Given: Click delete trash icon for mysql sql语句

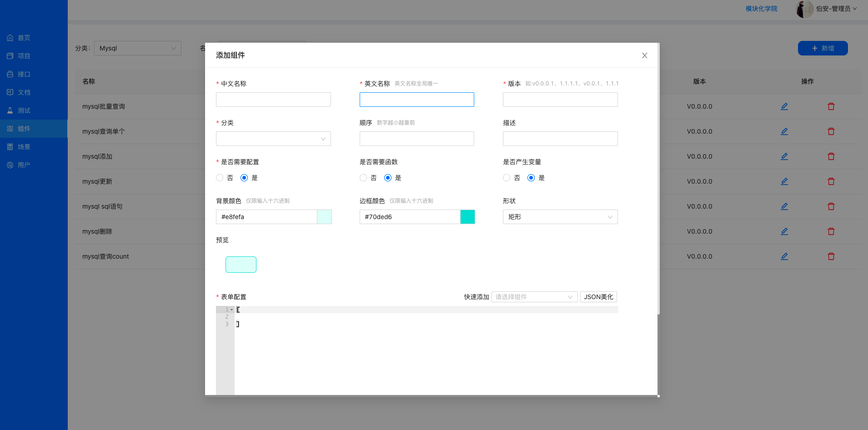Looking at the screenshot, I should (831, 206).
